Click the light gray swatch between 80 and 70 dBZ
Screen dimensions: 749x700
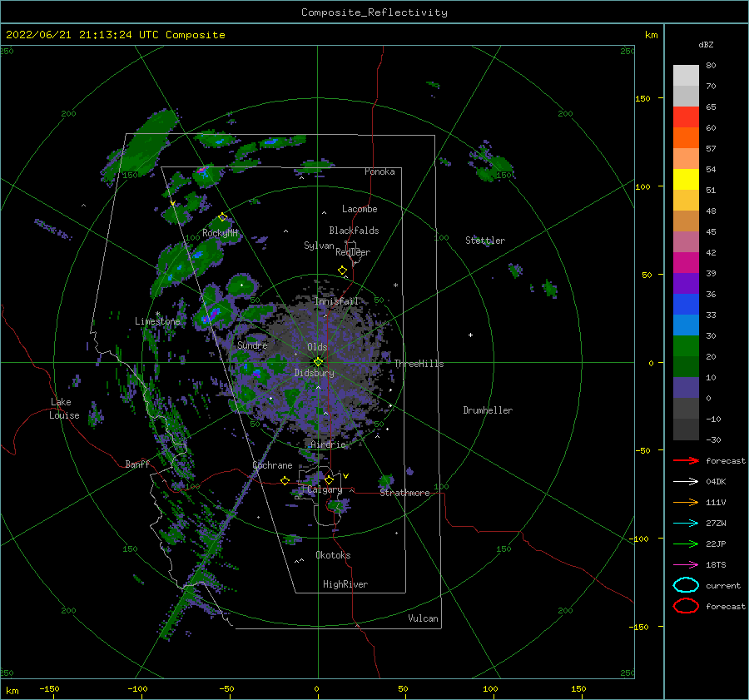click(x=686, y=76)
